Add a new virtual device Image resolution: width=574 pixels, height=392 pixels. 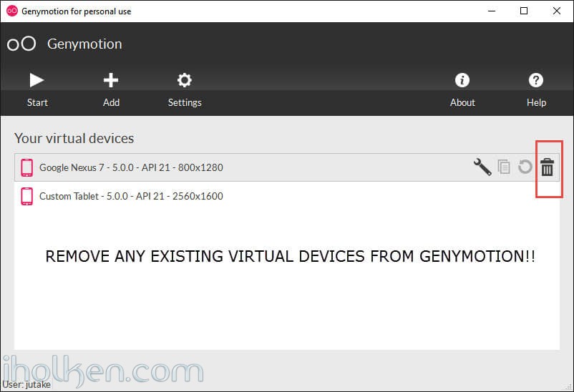click(111, 89)
